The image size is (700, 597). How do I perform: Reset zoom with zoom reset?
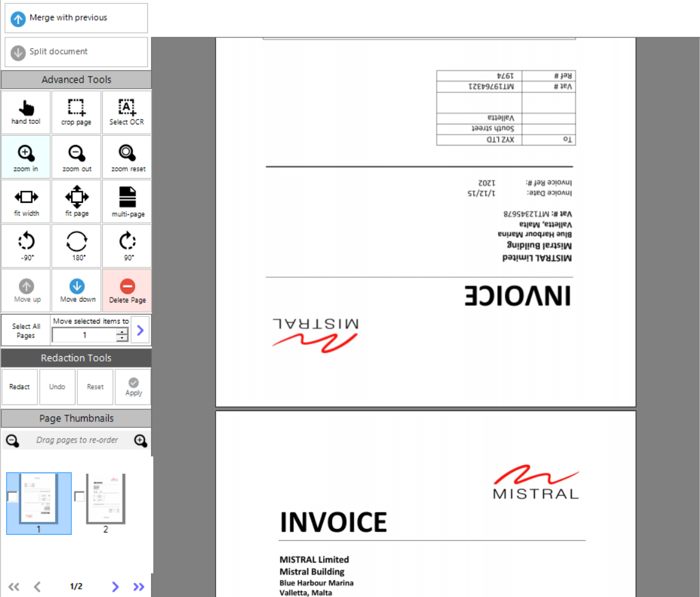click(x=127, y=157)
